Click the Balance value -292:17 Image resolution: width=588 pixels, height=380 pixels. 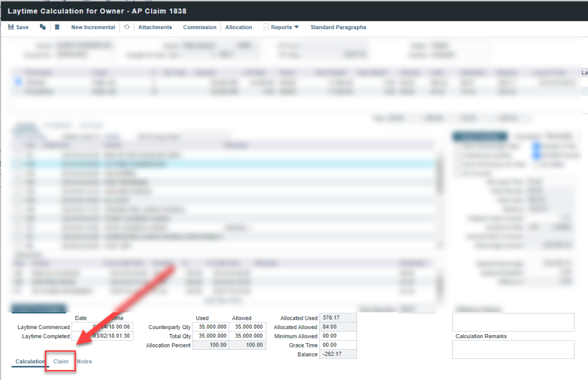coord(338,354)
